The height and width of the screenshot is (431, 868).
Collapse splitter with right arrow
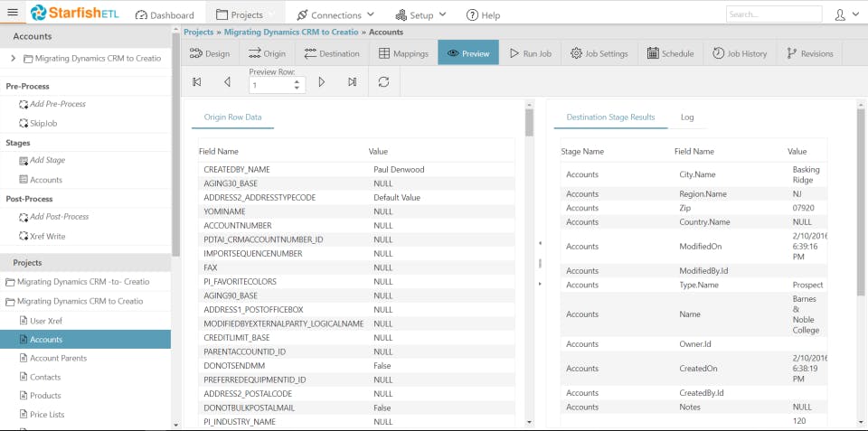pos(540,284)
